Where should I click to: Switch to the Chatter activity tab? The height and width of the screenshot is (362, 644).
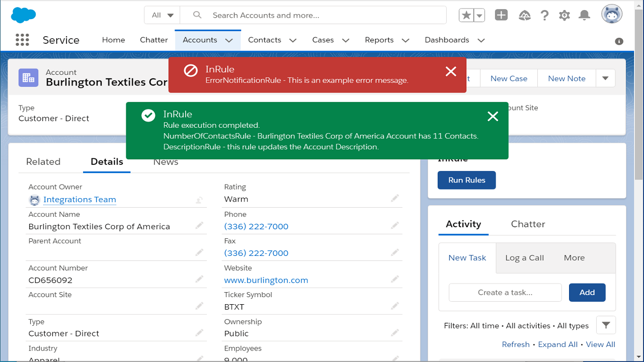coord(528,224)
